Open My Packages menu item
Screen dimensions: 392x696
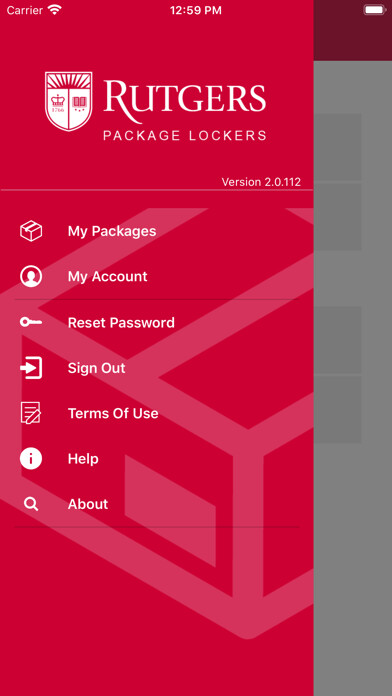coord(112,231)
